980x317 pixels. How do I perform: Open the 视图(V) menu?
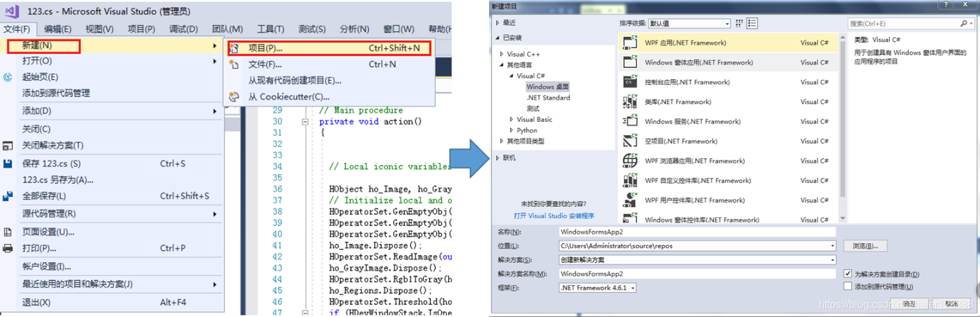[99, 29]
